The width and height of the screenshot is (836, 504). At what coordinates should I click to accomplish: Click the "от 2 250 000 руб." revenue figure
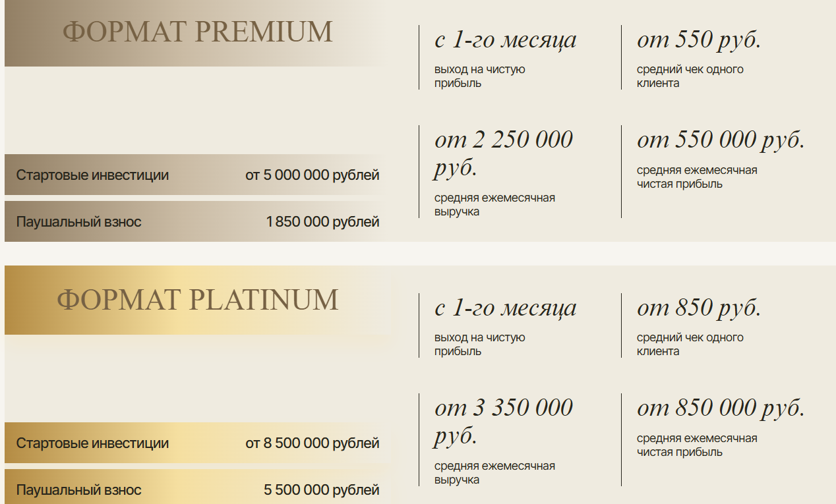coord(504,153)
